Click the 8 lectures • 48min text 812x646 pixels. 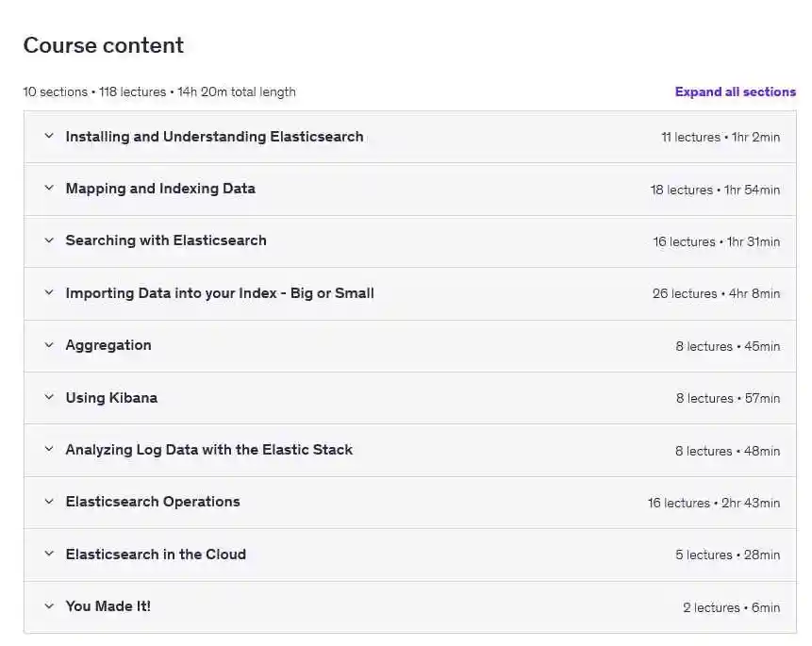(x=727, y=451)
